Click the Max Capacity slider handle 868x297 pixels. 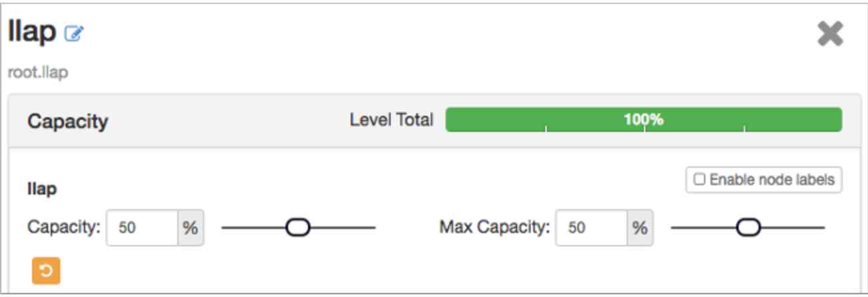click(x=747, y=228)
